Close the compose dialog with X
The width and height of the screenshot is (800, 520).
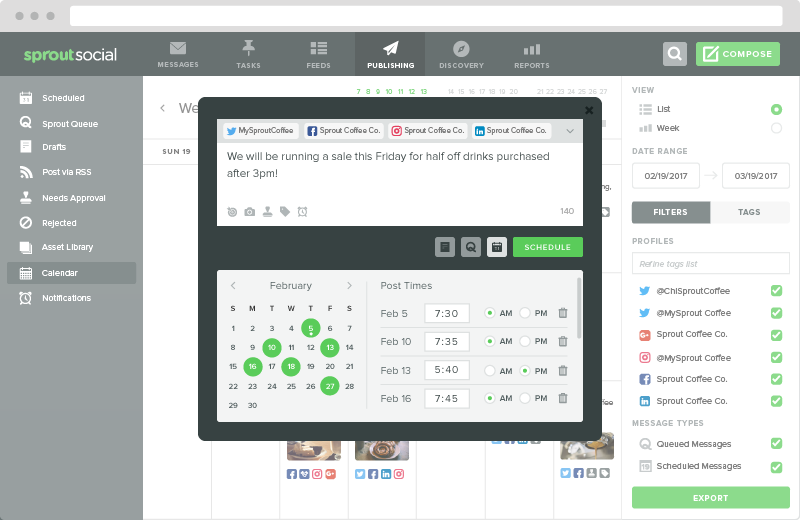pos(589,110)
